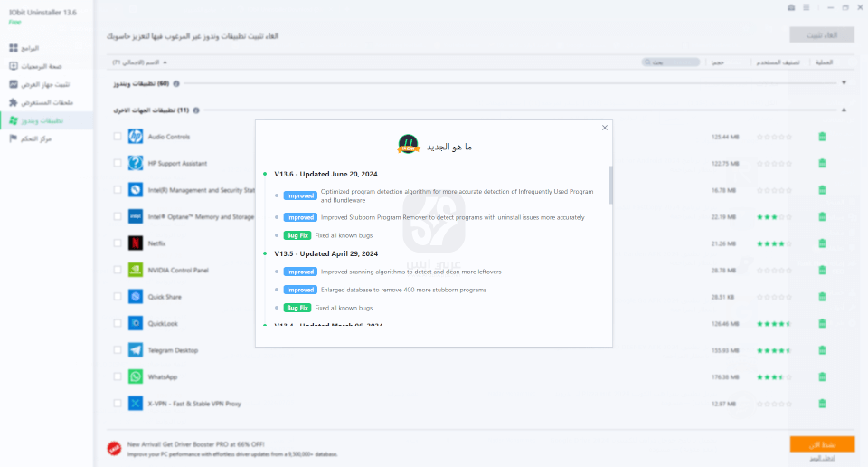Check the X-VPN checkbox
Screen dimensions: 868x467
pyautogui.click(x=118, y=404)
